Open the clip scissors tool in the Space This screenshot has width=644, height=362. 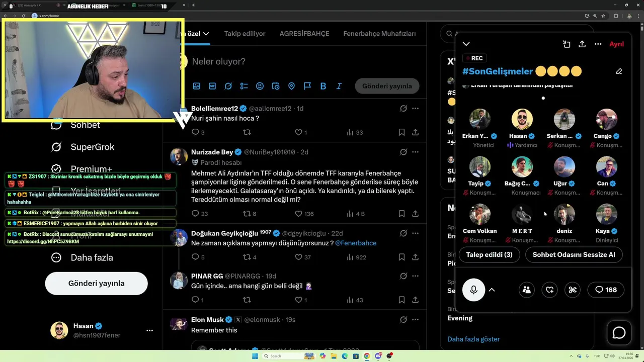coord(573,290)
